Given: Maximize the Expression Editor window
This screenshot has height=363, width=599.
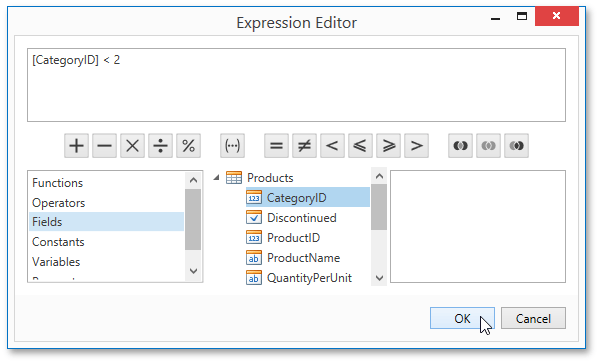Looking at the screenshot, I should point(522,16).
